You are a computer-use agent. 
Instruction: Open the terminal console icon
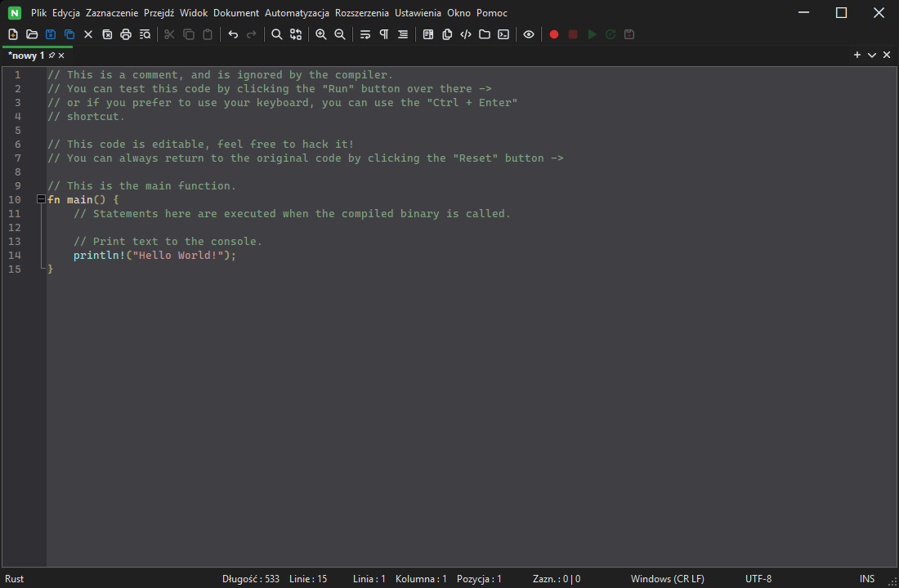[x=503, y=34]
